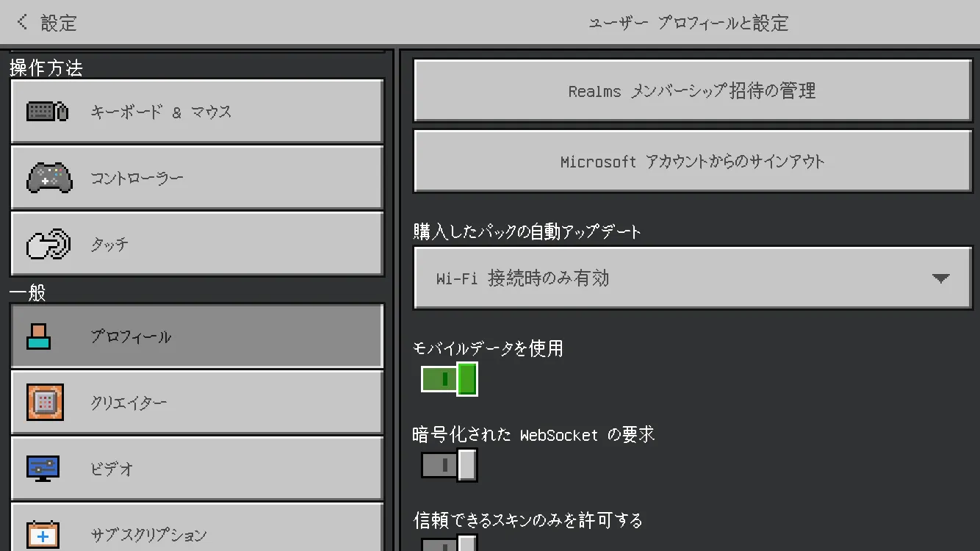The width and height of the screenshot is (980, 551).
Task: Go back via the 設定 header label
Action: (x=59, y=23)
